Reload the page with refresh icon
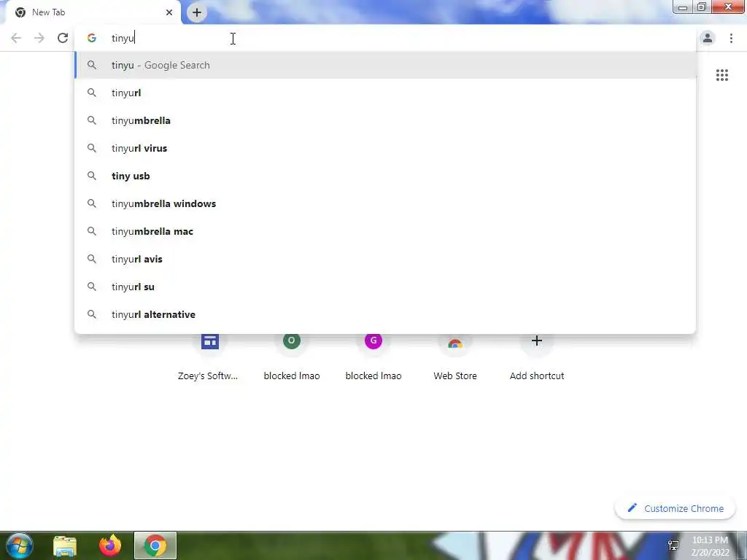Screen dimensions: 747x560 pos(63,38)
